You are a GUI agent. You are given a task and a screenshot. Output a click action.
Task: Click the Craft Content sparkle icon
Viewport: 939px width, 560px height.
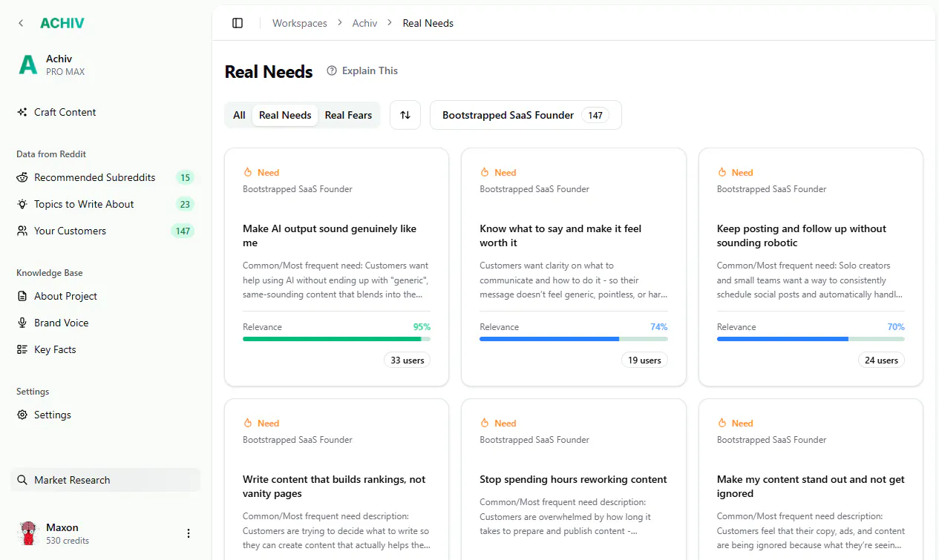(22, 112)
